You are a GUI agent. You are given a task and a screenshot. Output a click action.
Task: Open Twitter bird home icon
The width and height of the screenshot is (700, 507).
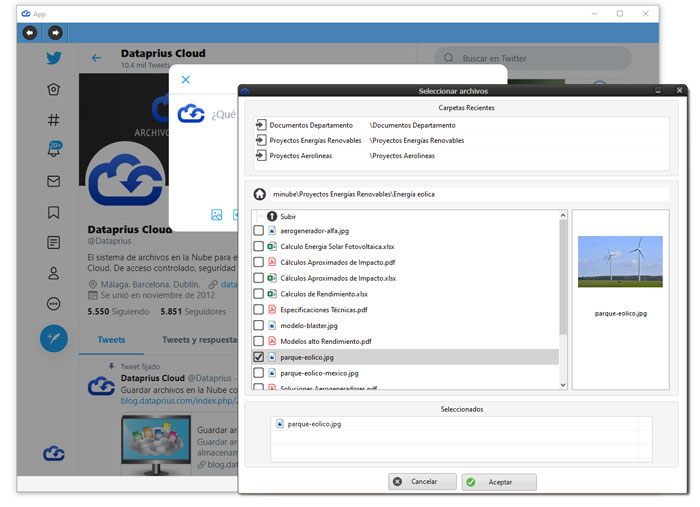pos(54,58)
